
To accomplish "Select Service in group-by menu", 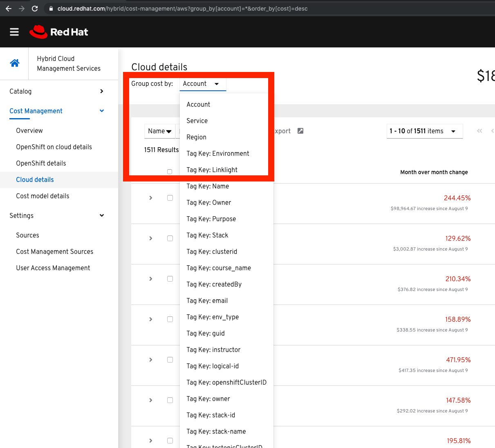I will click(226, 121).
